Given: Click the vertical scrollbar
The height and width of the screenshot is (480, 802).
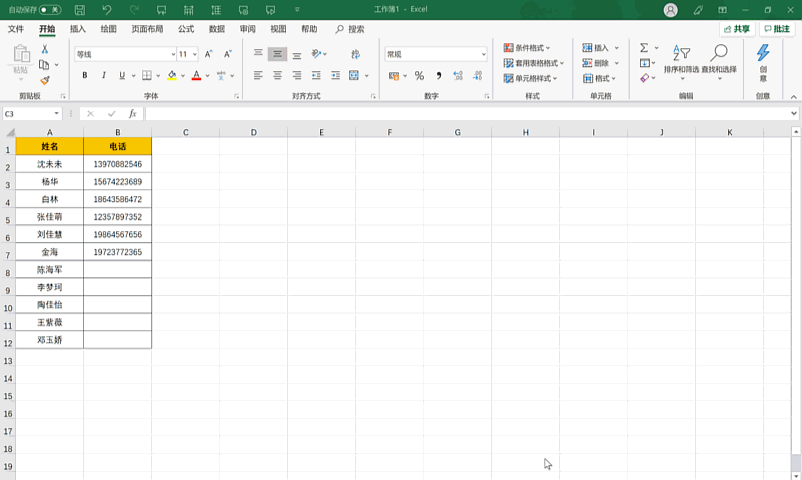Looking at the screenshot, I should pyautogui.click(x=796, y=304).
